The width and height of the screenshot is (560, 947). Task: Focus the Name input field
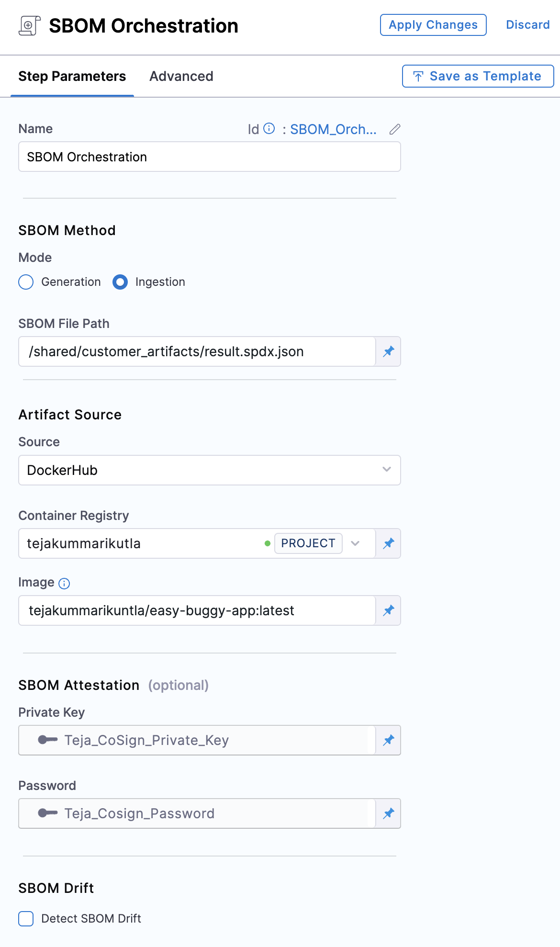point(209,157)
